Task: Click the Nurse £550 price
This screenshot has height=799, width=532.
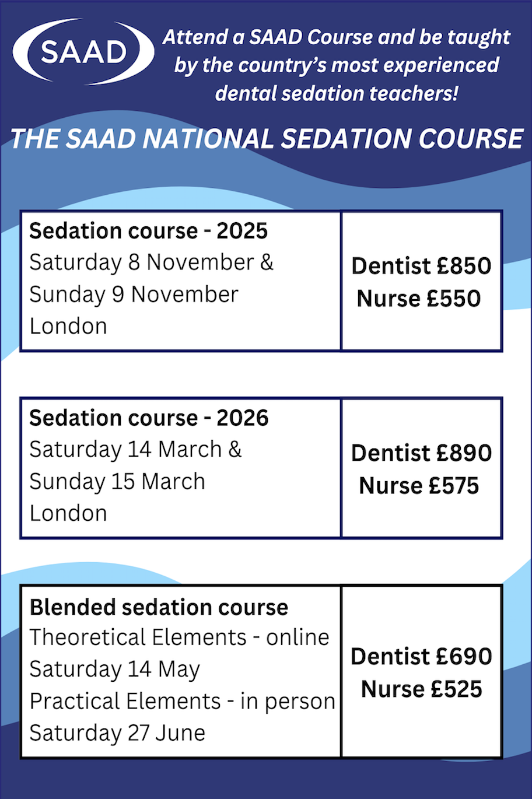Action: (x=419, y=299)
